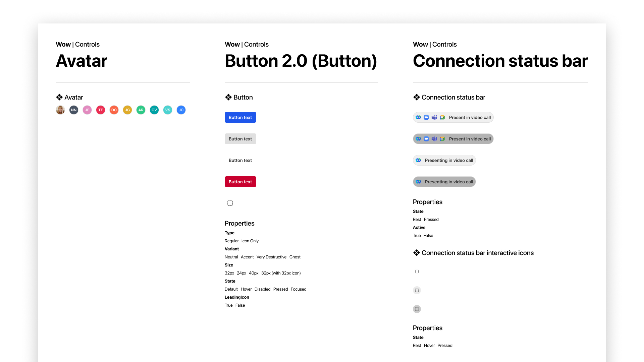Viewport: 644px width, 362px height.
Task: Select the blue JC avatar
Action: [181, 110]
